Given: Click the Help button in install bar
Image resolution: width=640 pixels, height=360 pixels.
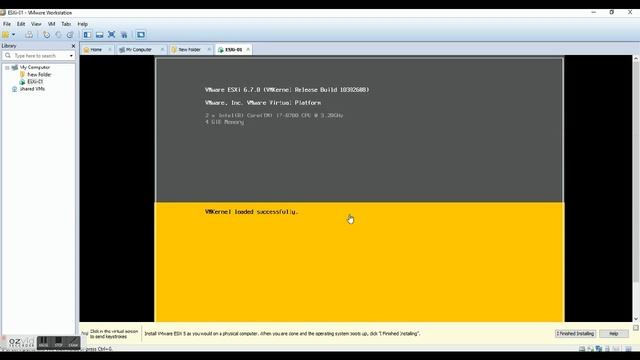Looking at the screenshot, I should 613,333.
